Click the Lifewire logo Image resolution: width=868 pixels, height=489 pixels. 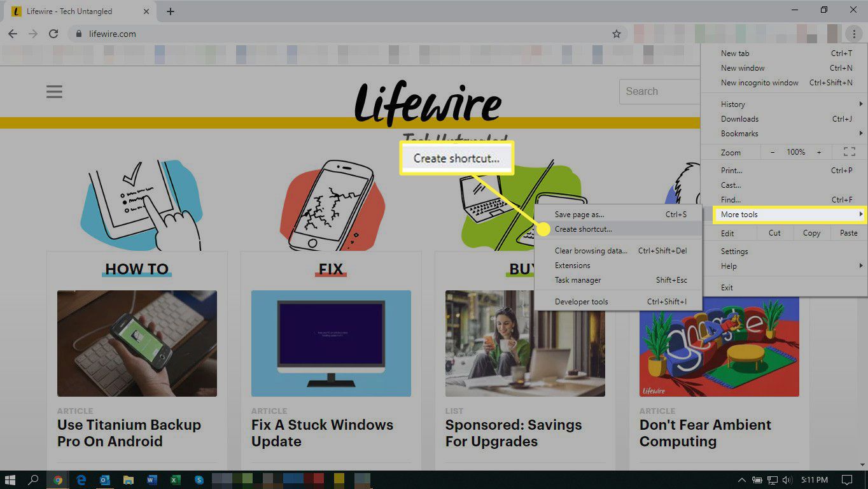coord(428,102)
